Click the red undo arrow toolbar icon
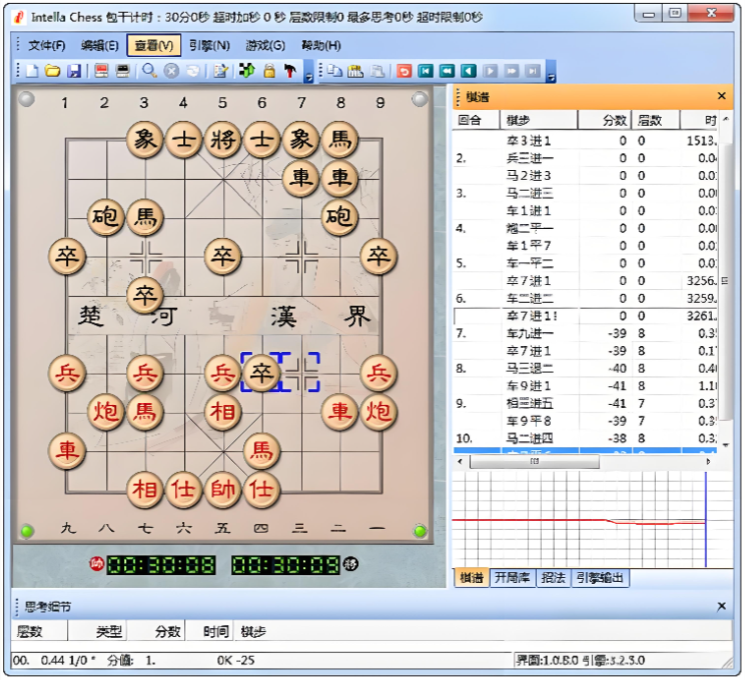Viewport: 745px width, 680px height. pyautogui.click(x=404, y=71)
